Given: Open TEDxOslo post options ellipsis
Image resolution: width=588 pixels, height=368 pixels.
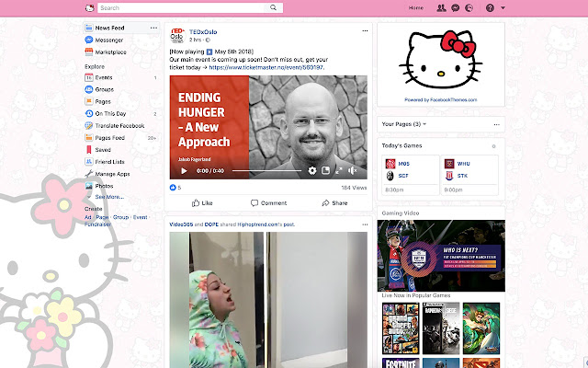Looking at the screenshot, I should point(365,31).
